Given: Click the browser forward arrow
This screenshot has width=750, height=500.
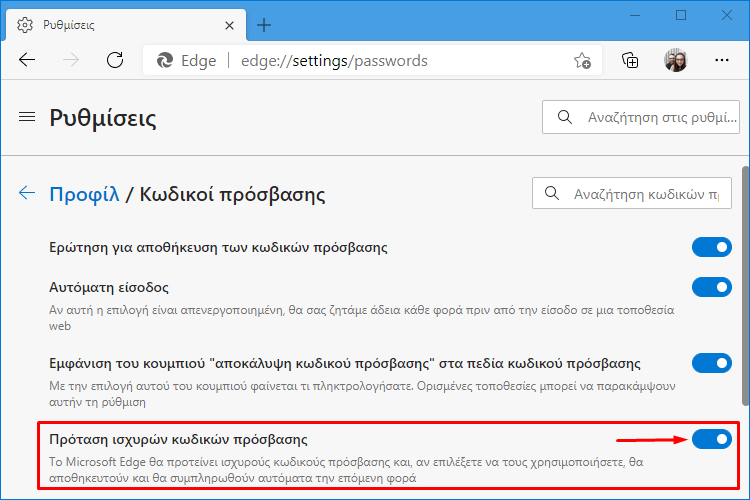Looking at the screenshot, I should click(x=71, y=60).
